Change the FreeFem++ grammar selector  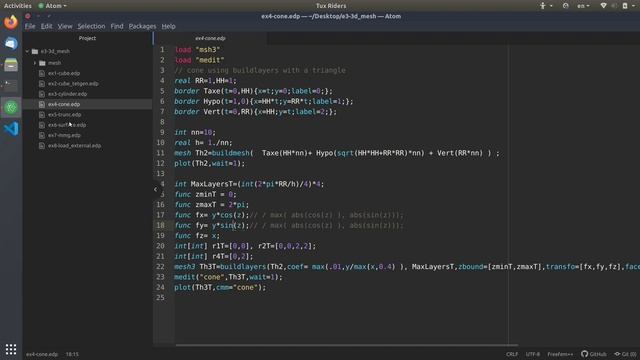[560, 354]
